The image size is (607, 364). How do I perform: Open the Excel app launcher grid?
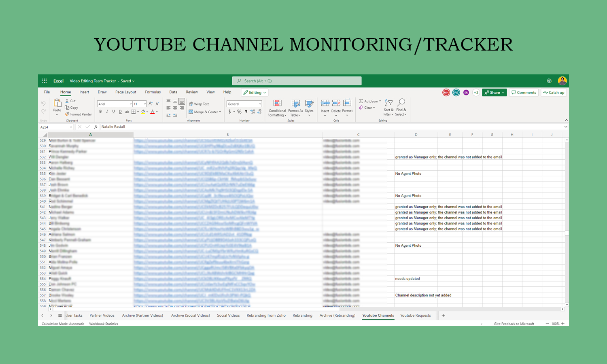(45, 81)
